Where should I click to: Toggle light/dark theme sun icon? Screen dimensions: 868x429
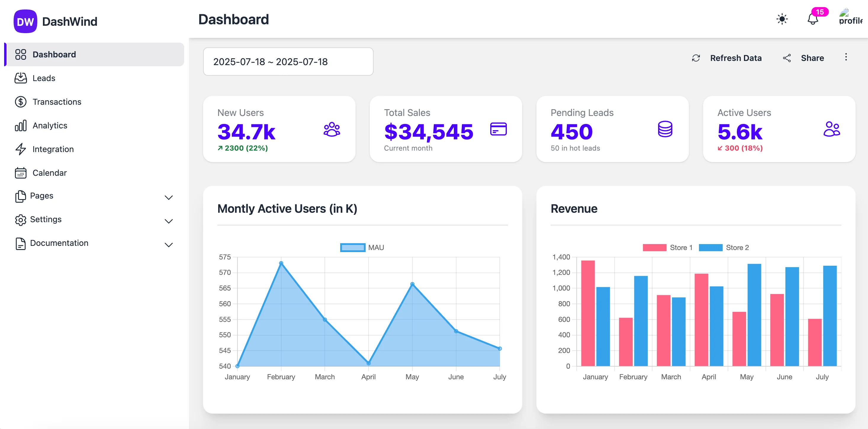(x=782, y=19)
